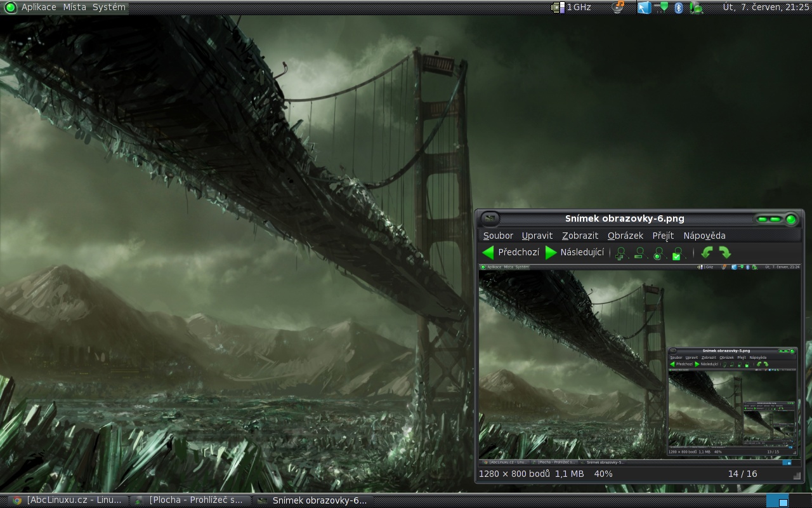Click the resize grip of the viewer window
This screenshot has height=508, width=812.
pyautogui.click(x=797, y=475)
